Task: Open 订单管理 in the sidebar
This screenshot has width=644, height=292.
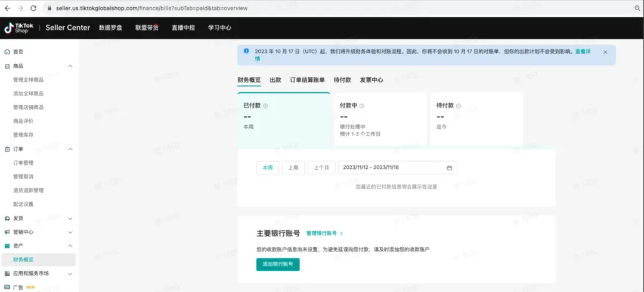Action: pos(23,163)
